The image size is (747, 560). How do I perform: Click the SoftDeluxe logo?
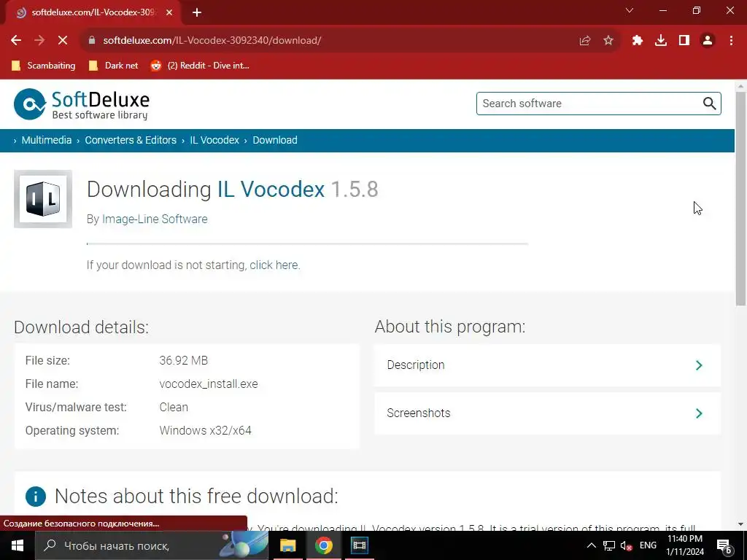pos(82,104)
